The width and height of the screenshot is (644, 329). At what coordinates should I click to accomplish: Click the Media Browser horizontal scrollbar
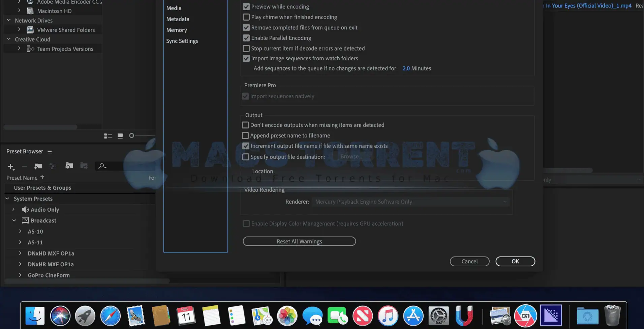click(40, 127)
